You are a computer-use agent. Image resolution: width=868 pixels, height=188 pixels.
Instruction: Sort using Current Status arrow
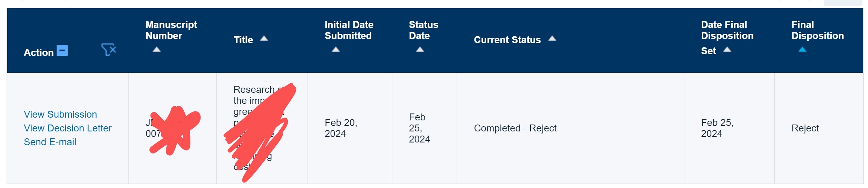pos(552,38)
